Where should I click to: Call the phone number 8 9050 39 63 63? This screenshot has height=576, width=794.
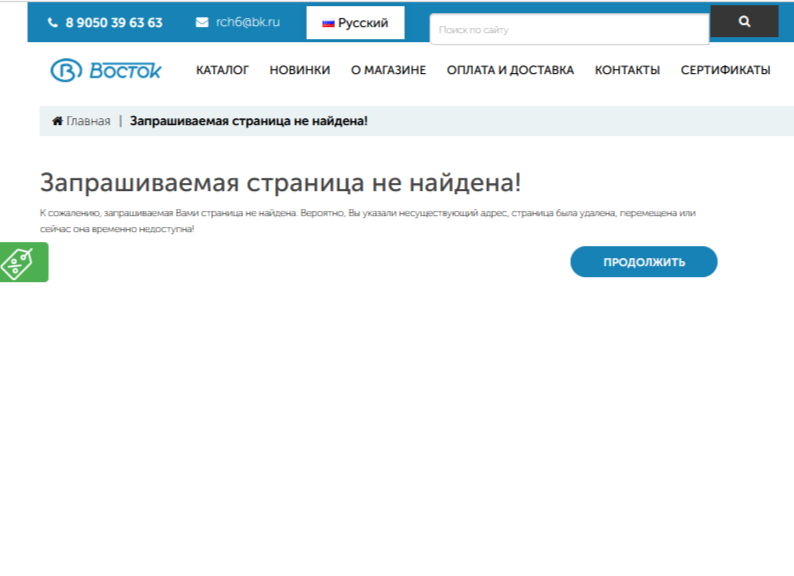(x=114, y=23)
